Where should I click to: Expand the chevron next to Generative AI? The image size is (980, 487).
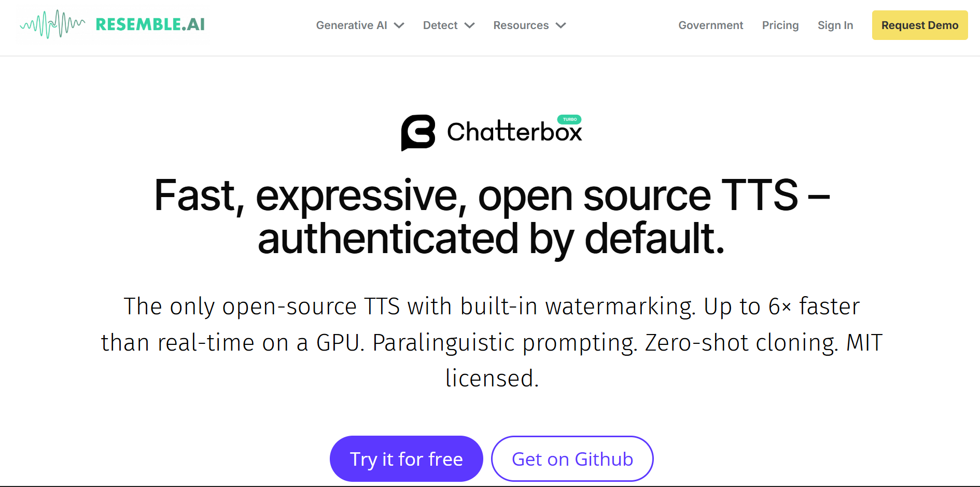(399, 25)
